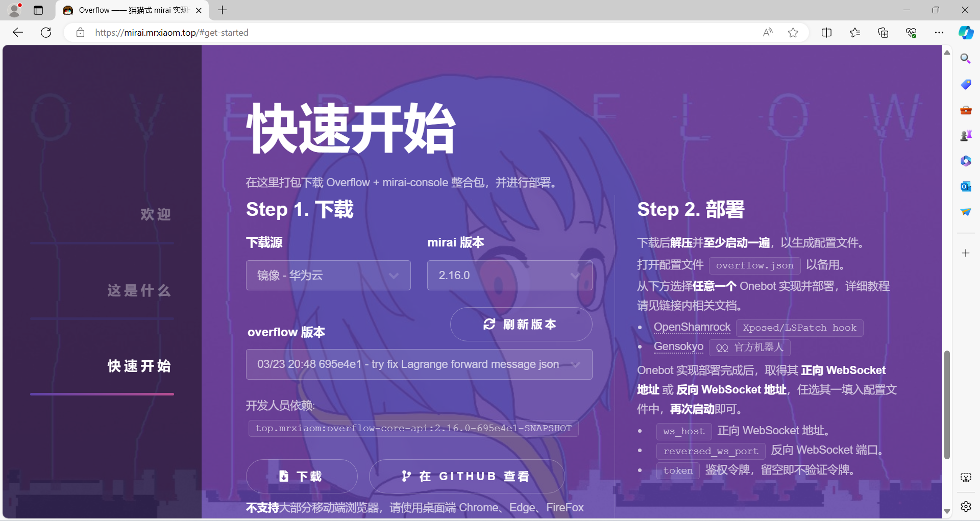Launch the web capture tool
The image size is (980, 521).
tap(966, 477)
